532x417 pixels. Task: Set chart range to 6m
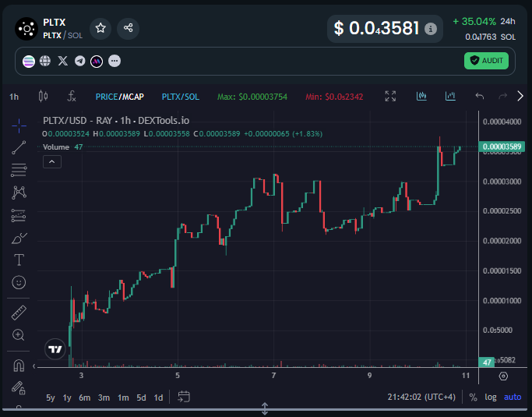[84, 398]
